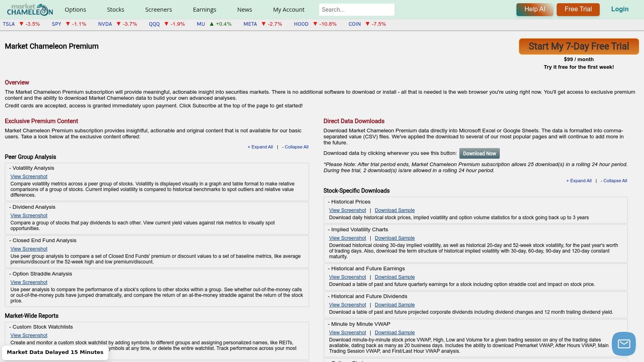644x362 pixels.
Task: Expand all Exclusive Premium Content sections
Action: [x=260, y=147]
